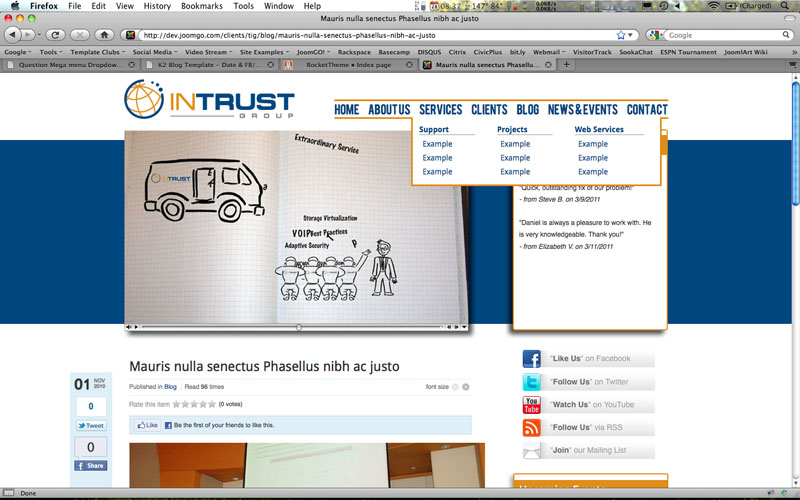800x500 pixels.
Task: Click the Facebook Share button
Action: 91,466
